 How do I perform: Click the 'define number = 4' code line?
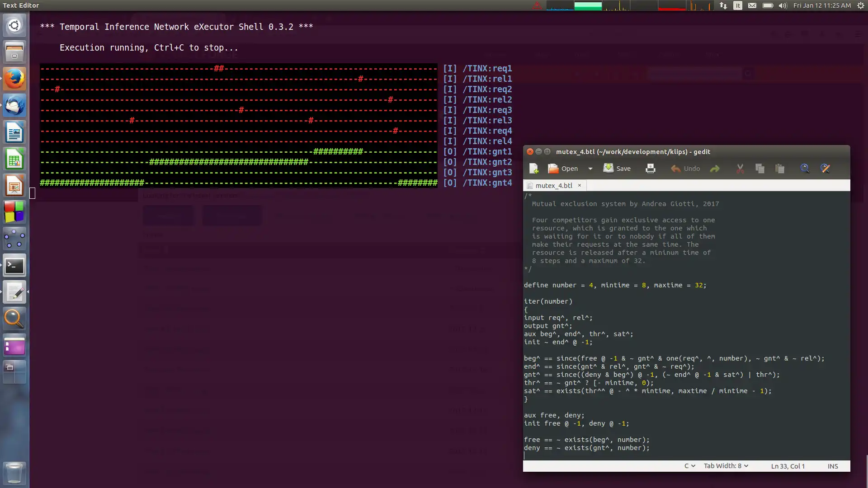[615, 285]
